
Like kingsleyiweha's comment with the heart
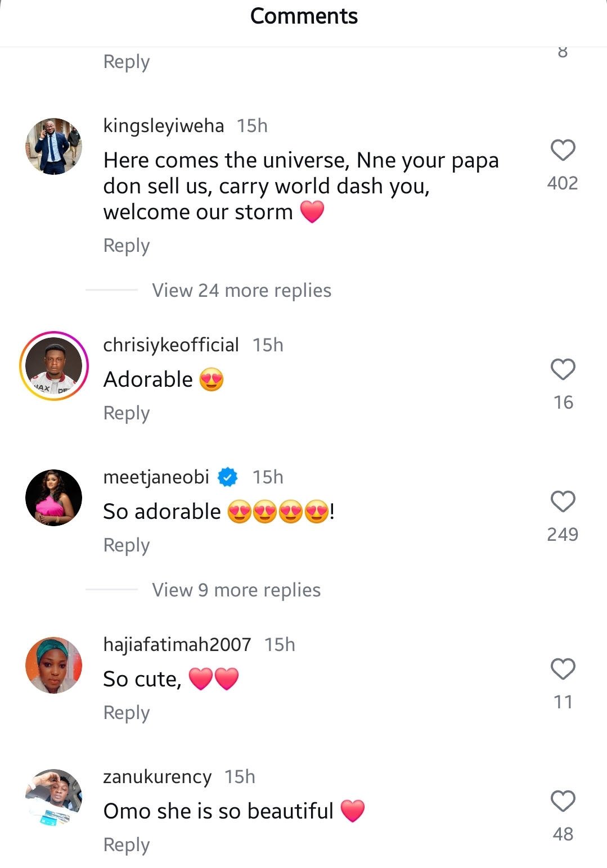[563, 151]
